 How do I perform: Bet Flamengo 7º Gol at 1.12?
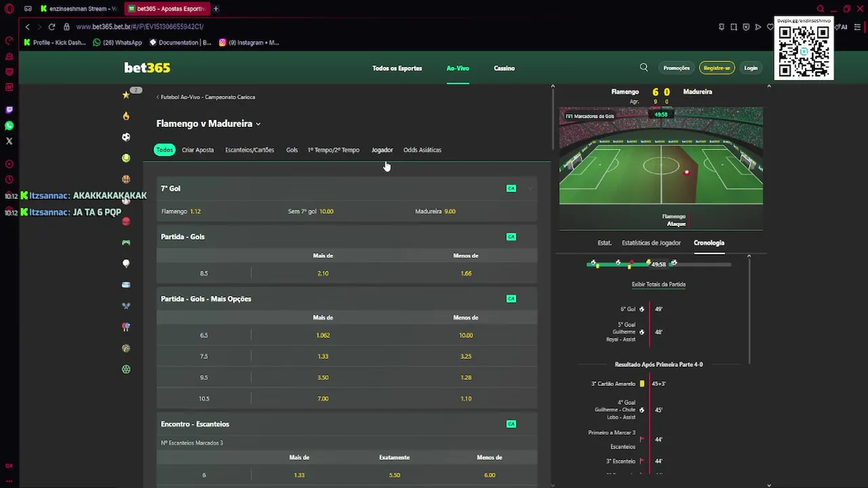[220, 211]
